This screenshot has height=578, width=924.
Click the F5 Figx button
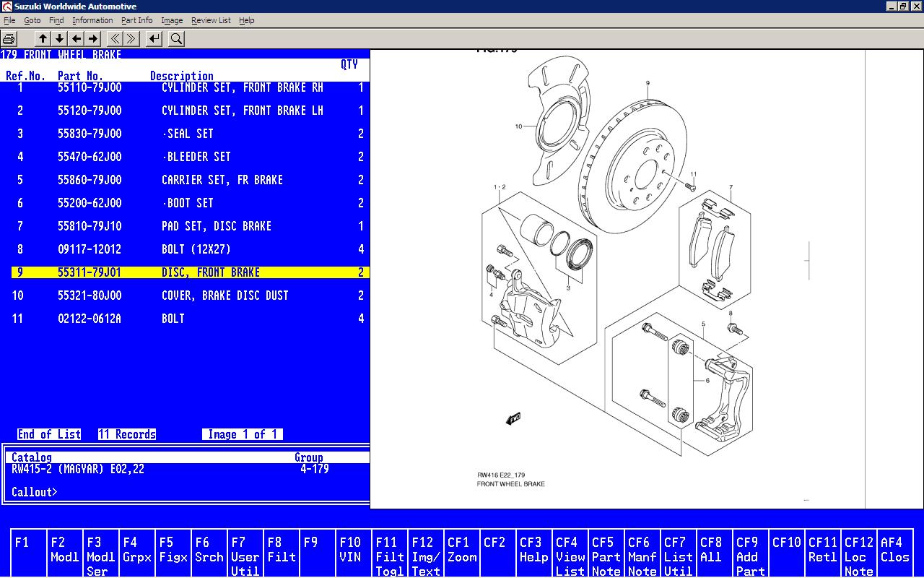coord(173,553)
